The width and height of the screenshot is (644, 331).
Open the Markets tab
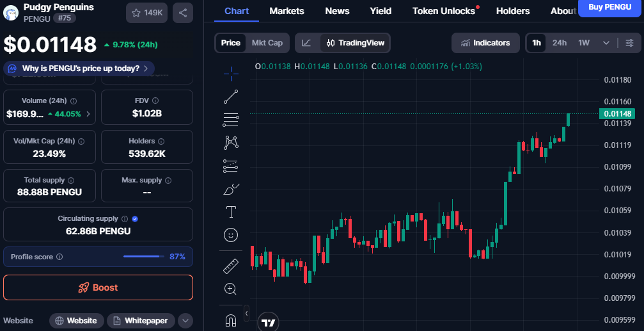tap(287, 11)
